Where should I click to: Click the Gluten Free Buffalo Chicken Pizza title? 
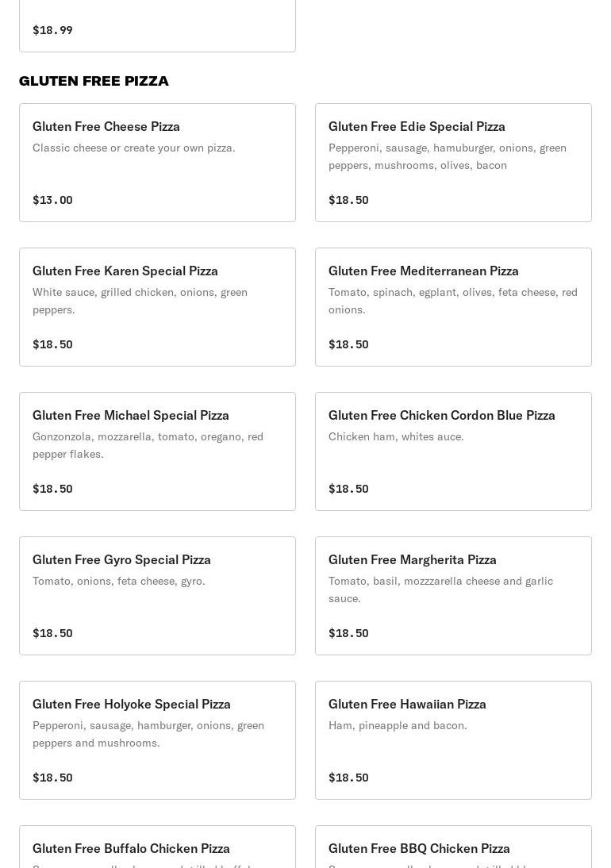[x=131, y=848]
